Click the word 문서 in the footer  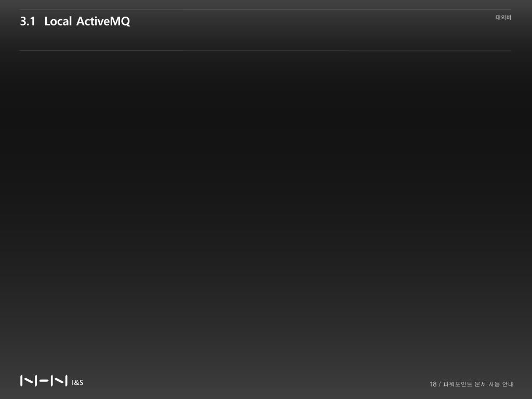point(480,384)
